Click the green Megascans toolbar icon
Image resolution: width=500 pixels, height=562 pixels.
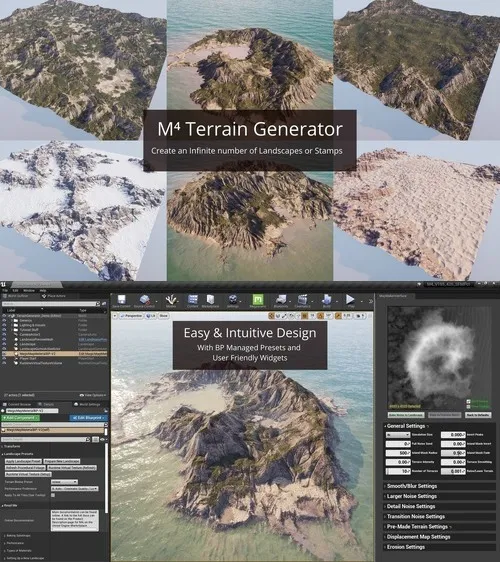click(258, 300)
